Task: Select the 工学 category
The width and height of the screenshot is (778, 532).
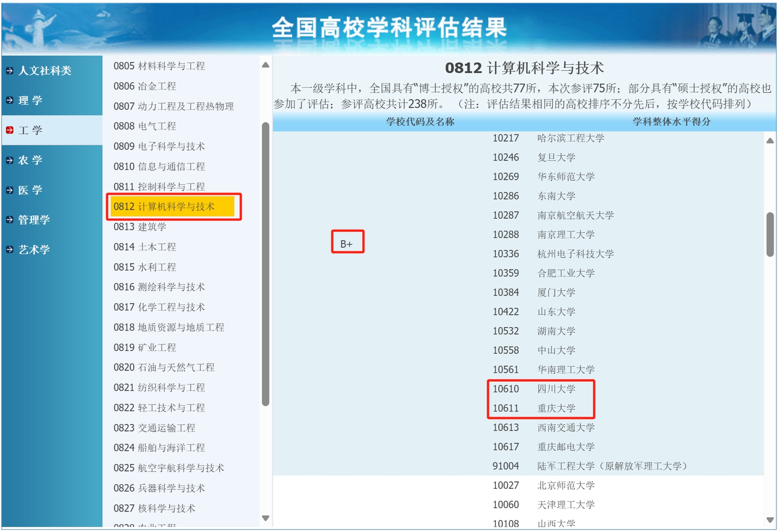Action: pyautogui.click(x=30, y=130)
